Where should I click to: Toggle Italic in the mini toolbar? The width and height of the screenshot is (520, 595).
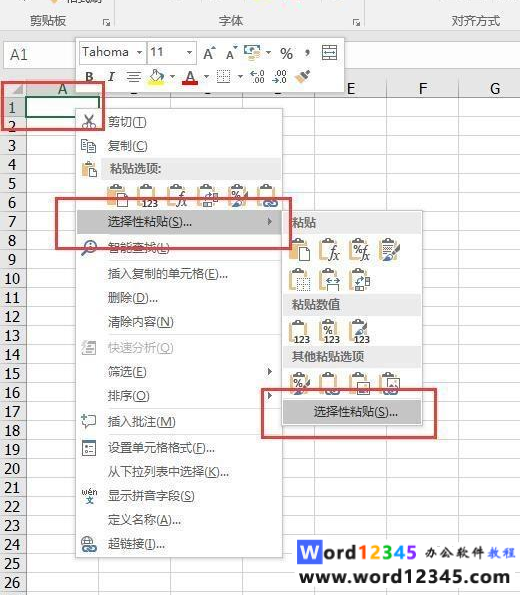(111, 77)
